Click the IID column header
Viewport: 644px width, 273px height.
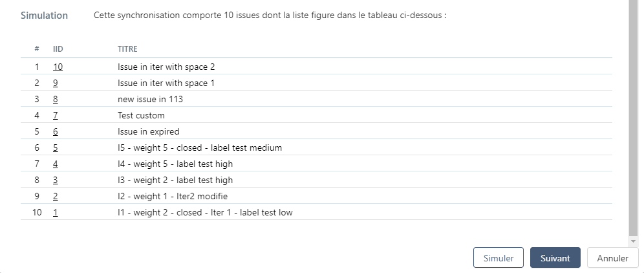[57, 49]
